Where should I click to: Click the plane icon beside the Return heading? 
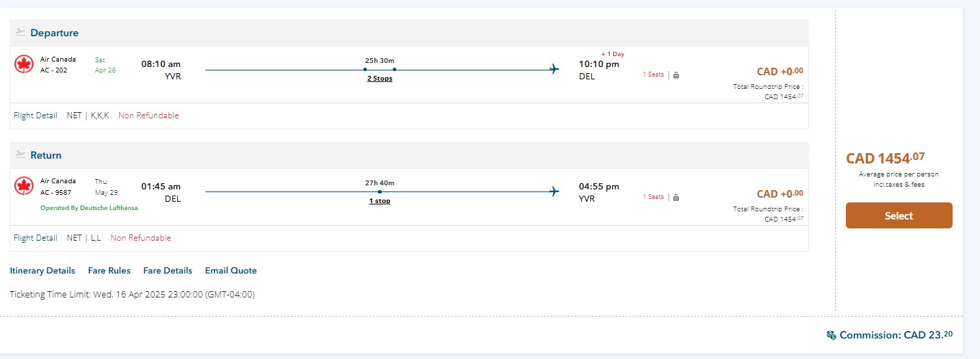20,155
